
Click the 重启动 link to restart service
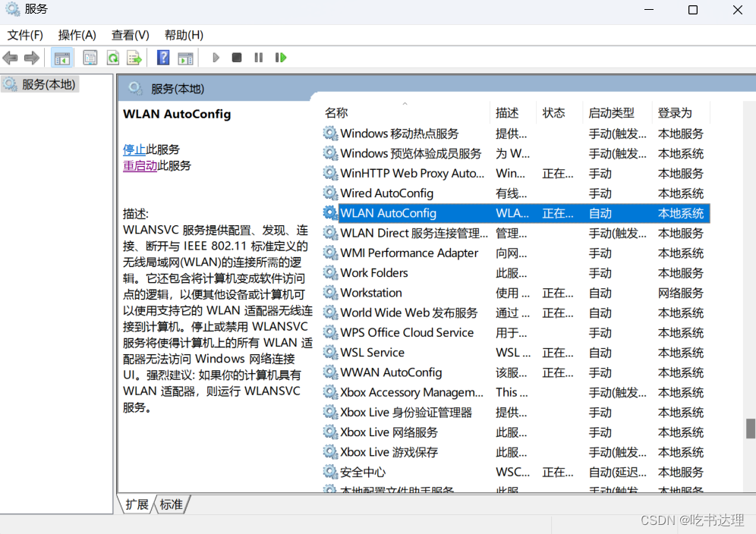click(x=140, y=166)
